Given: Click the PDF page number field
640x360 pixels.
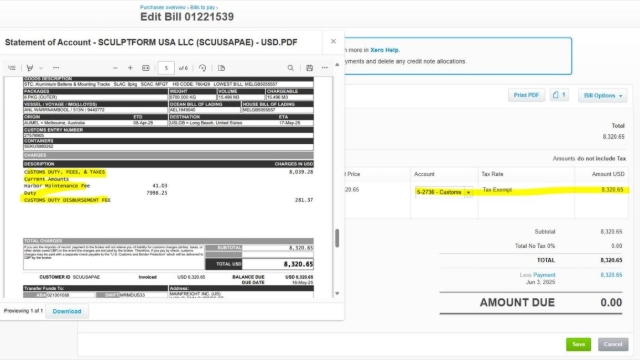Looking at the screenshot, I should (166, 68).
